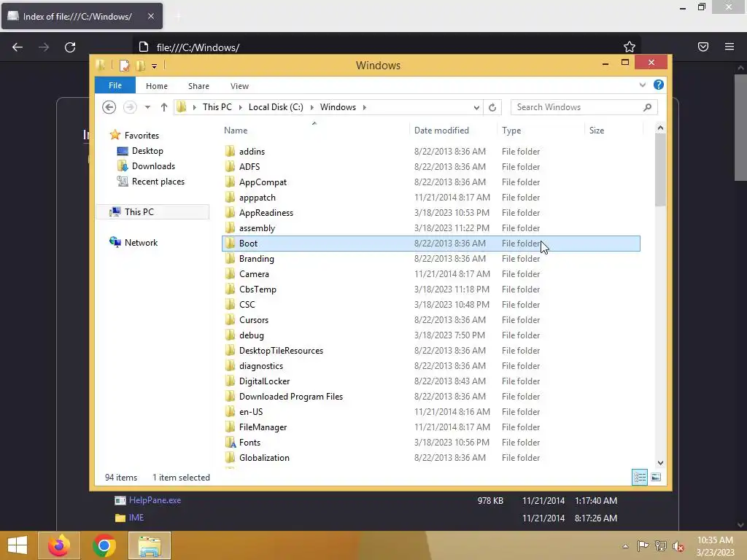
Task: Go back in Firefox browser
Action: point(18,47)
